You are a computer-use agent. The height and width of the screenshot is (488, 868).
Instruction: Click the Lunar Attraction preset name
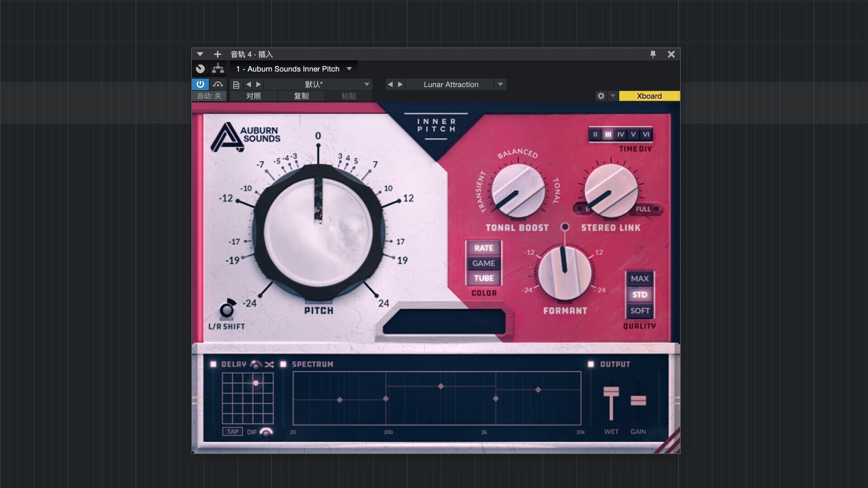(451, 84)
